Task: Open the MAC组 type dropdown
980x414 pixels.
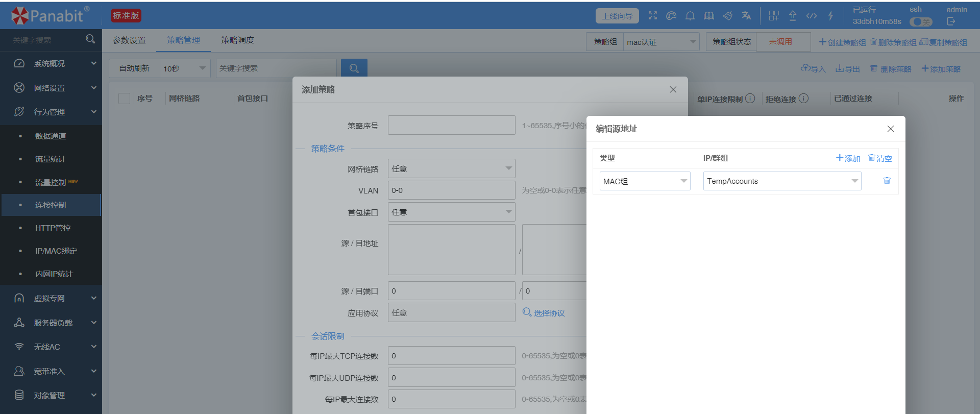Action: point(645,181)
